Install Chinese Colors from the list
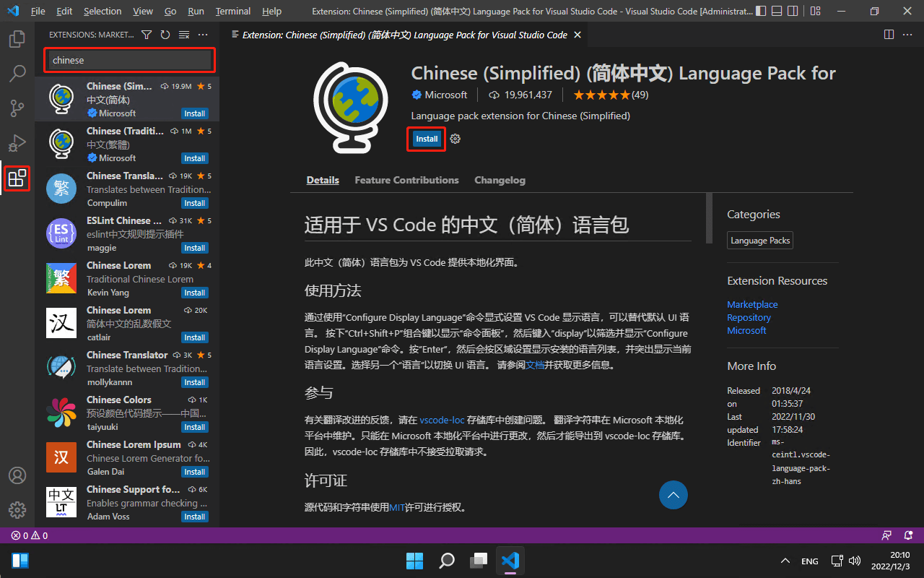Image resolution: width=924 pixels, height=578 pixels. click(x=194, y=427)
